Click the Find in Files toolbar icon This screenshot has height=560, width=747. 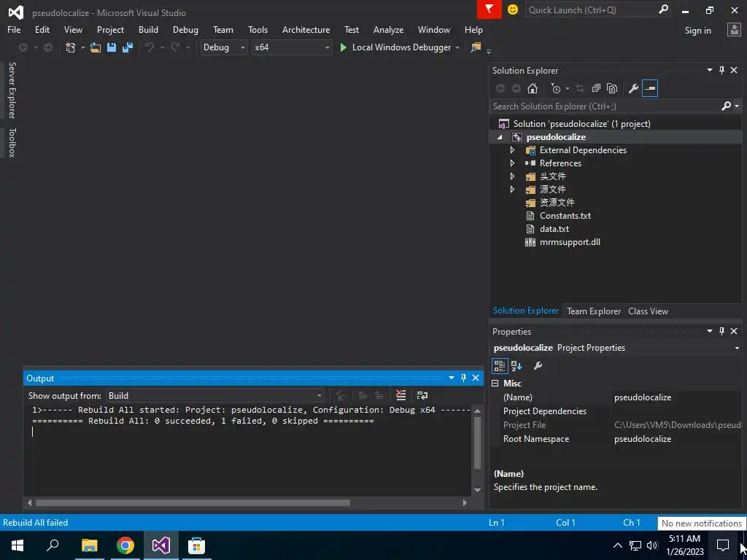tap(476, 47)
